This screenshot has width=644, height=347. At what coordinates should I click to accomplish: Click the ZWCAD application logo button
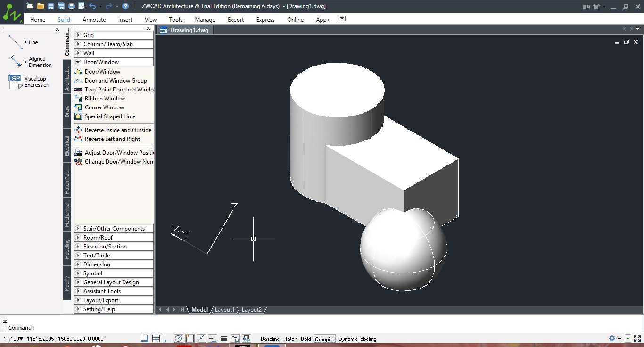(x=12, y=12)
